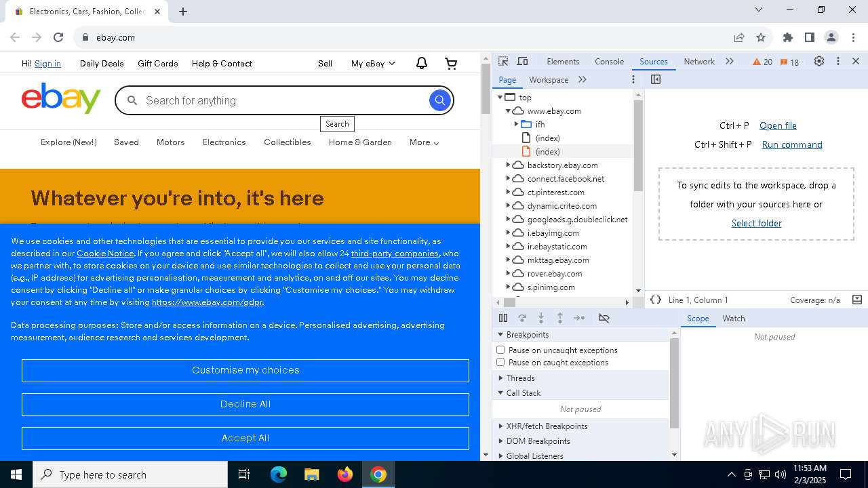Switch to the Elements tab
Screen dimensions: 868x488
[563, 61]
